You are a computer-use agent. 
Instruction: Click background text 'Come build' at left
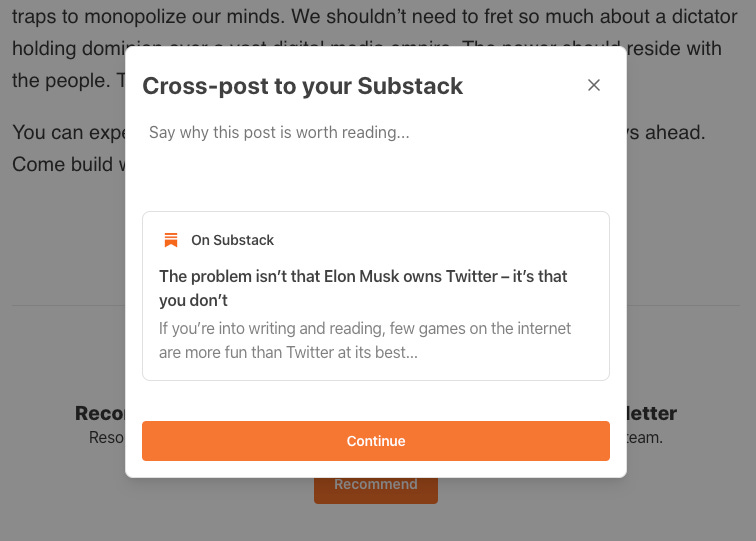63,164
